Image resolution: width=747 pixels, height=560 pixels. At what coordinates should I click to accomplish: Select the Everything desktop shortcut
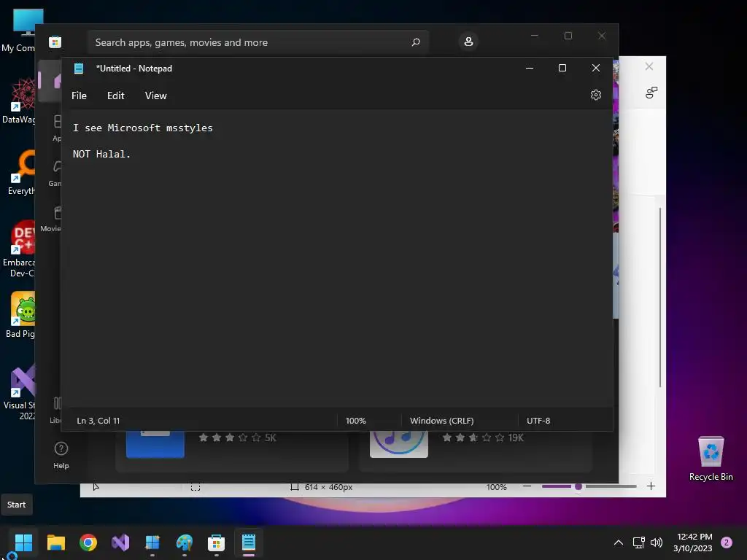[20, 172]
